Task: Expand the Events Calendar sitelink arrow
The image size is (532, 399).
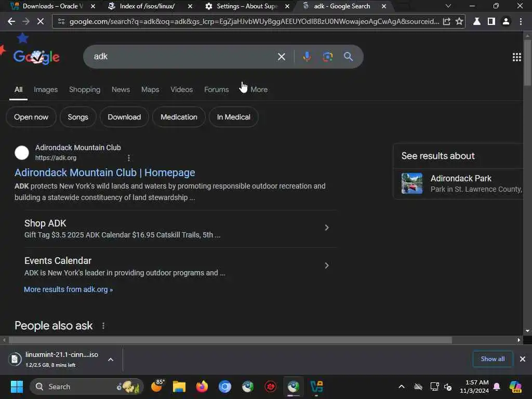Action: click(326, 265)
